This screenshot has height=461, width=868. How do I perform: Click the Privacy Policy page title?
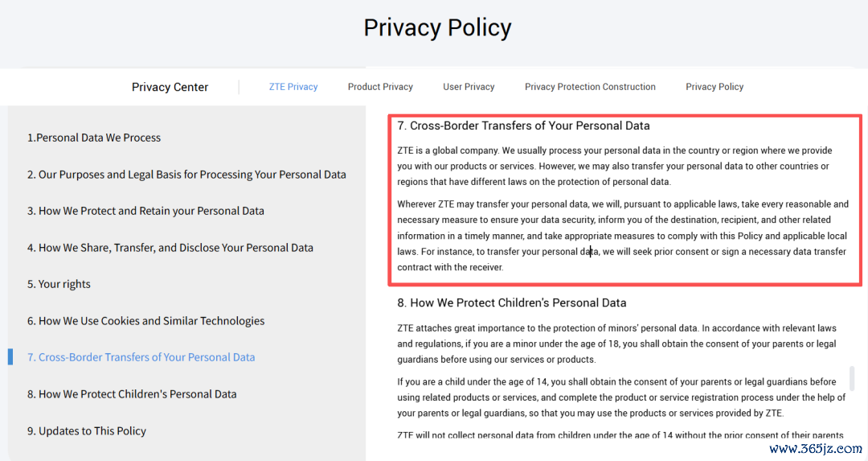pos(437,27)
